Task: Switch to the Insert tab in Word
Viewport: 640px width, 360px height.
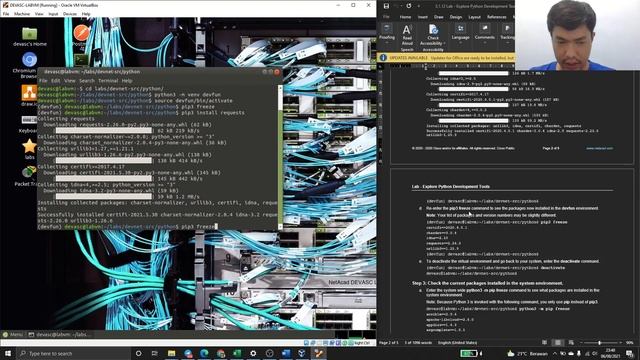Action: pyautogui.click(x=423, y=17)
